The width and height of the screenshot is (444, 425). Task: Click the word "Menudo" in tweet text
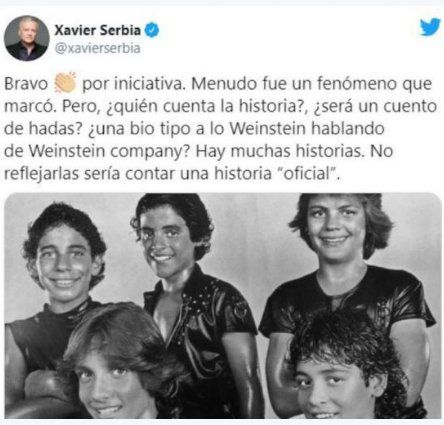[x=224, y=84]
